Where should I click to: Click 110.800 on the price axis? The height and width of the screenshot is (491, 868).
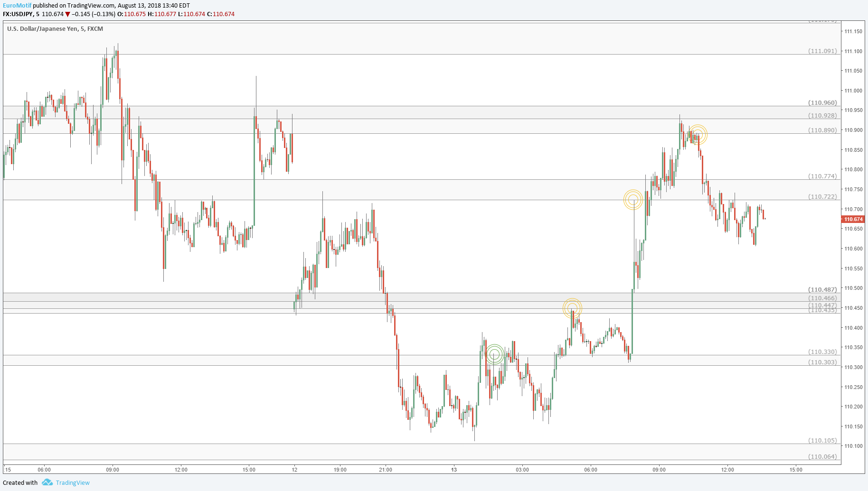click(x=853, y=169)
